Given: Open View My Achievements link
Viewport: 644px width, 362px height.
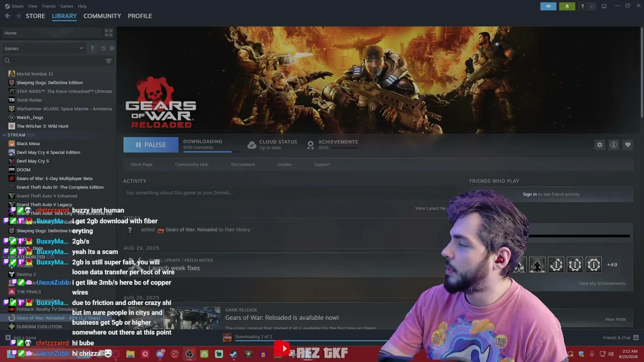Looking at the screenshot, I should tap(602, 284).
